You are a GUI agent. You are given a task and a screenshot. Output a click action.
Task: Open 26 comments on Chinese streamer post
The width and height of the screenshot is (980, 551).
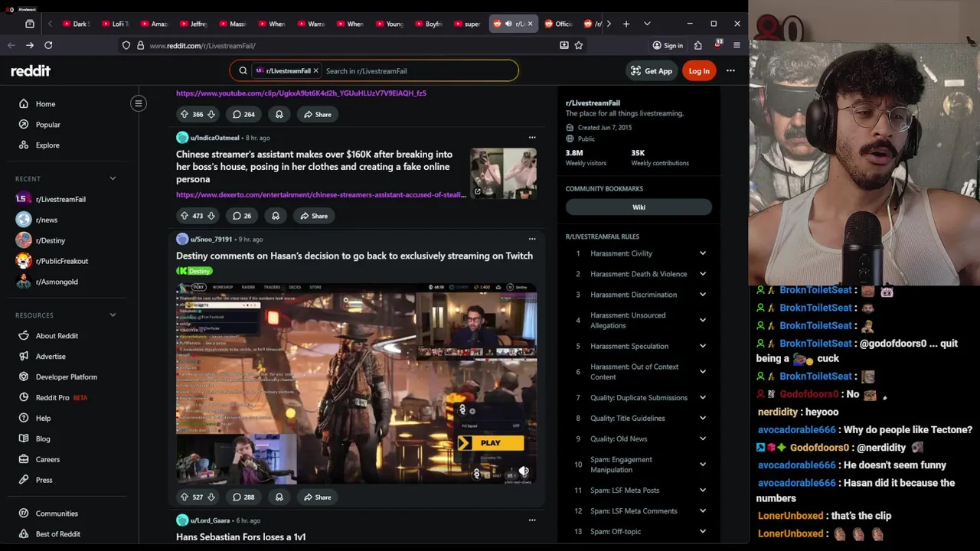coord(242,216)
